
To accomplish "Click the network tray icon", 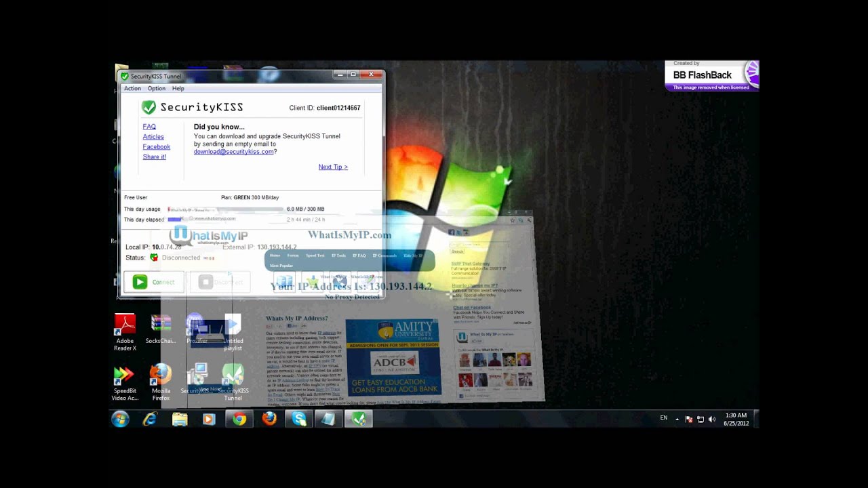I will 701,420.
